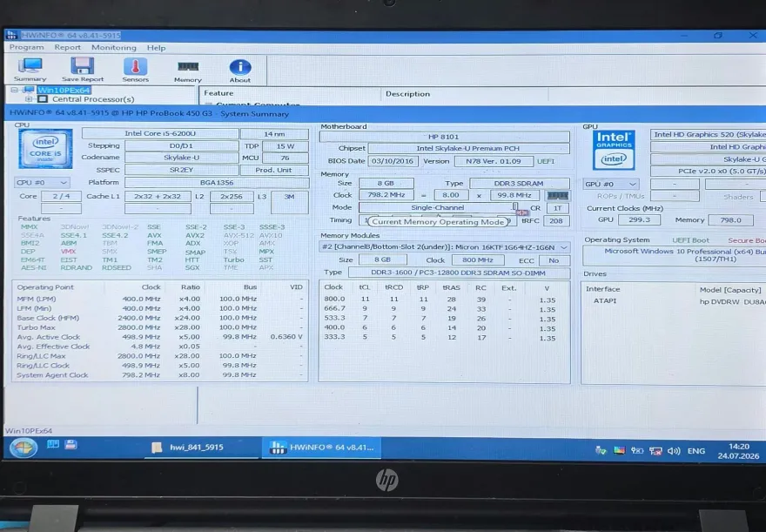Click the Intel Core i5 logo
The width and height of the screenshot is (766, 532).
tap(45, 149)
